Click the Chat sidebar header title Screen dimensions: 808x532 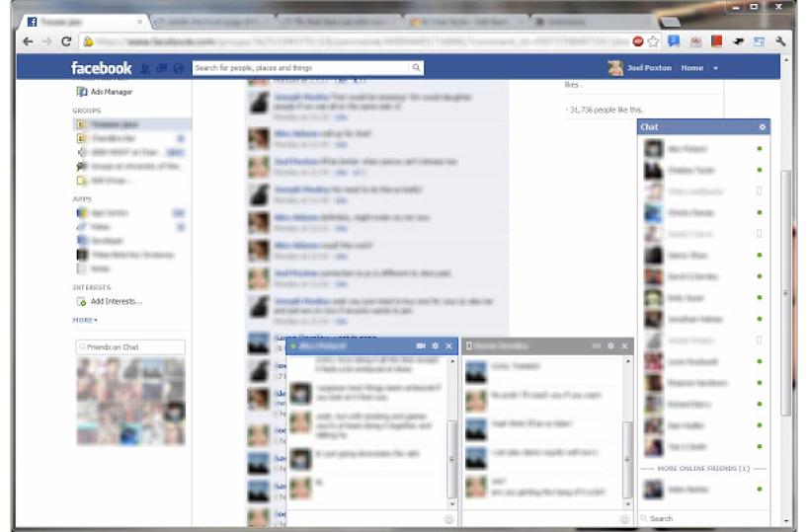click(x=649, y=126)
